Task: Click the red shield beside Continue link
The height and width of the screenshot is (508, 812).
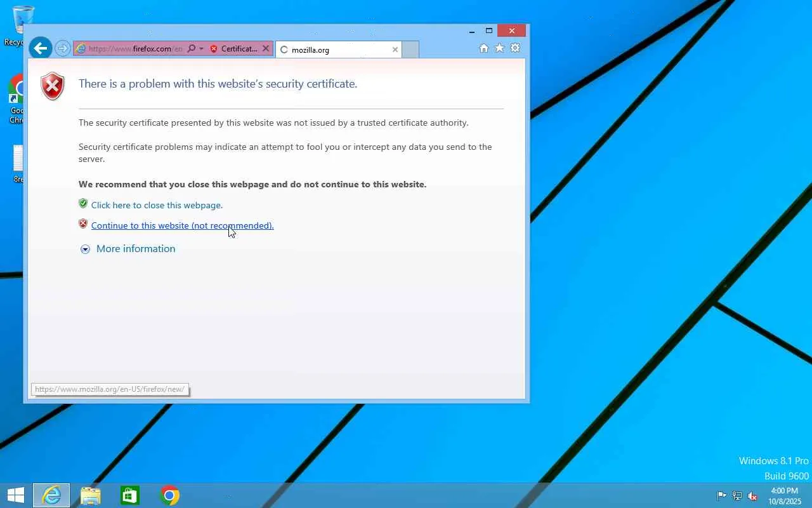Action: click(83, 224)
